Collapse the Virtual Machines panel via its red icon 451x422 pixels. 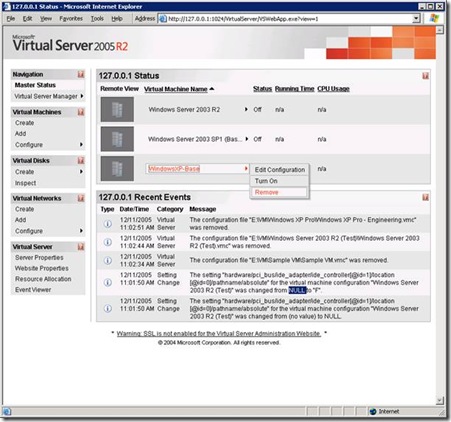(x=81, y=112)
